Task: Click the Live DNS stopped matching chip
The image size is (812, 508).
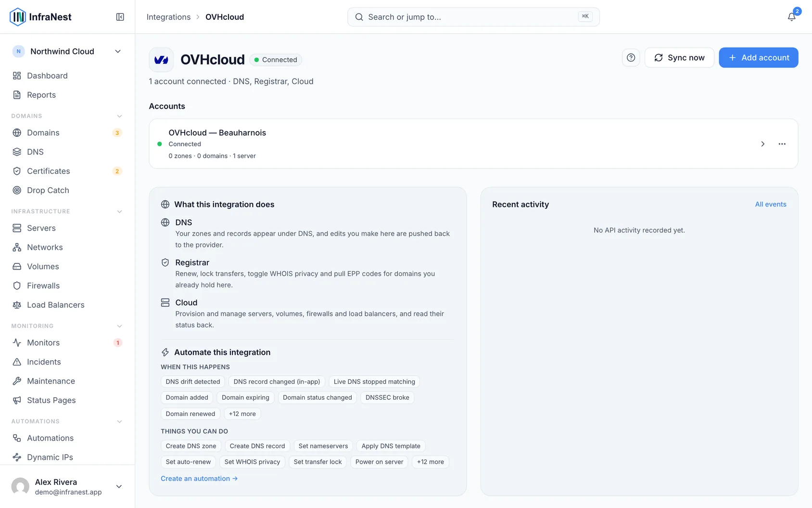Action: tap(374, 382)
